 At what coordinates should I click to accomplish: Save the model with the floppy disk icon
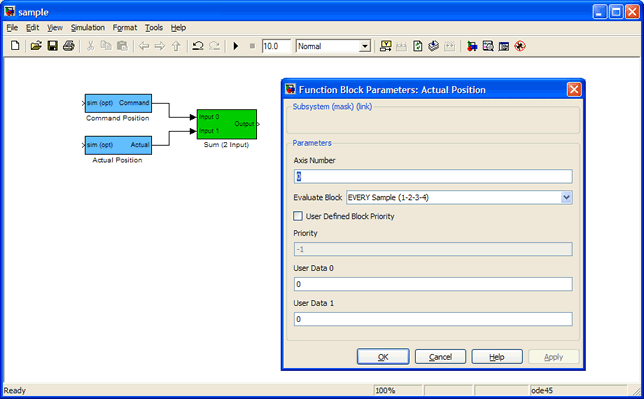53,46
